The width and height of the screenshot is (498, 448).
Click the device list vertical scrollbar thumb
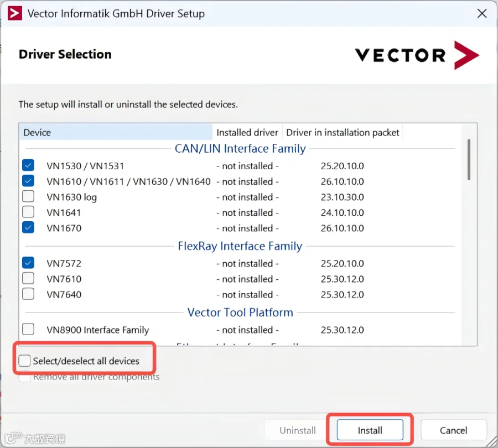click(469, 159)
